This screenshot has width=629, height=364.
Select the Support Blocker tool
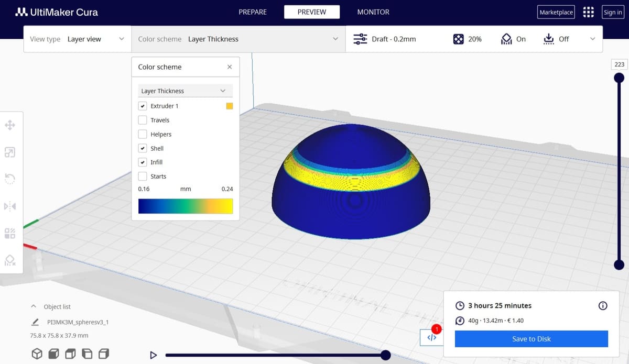pos(9,260)
